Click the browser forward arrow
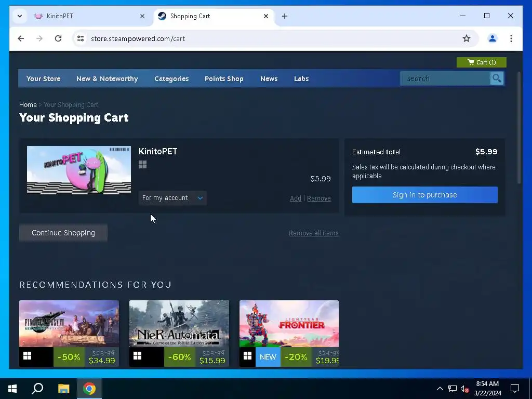Viewport: 532px width, 399px height. (x=39, y=38)
